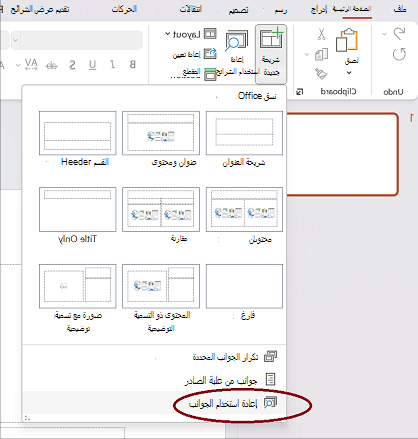The width and height of the screenshot is (418, 439).
Task: Toggle Strikethrough formatting
Action: (52, 66)
